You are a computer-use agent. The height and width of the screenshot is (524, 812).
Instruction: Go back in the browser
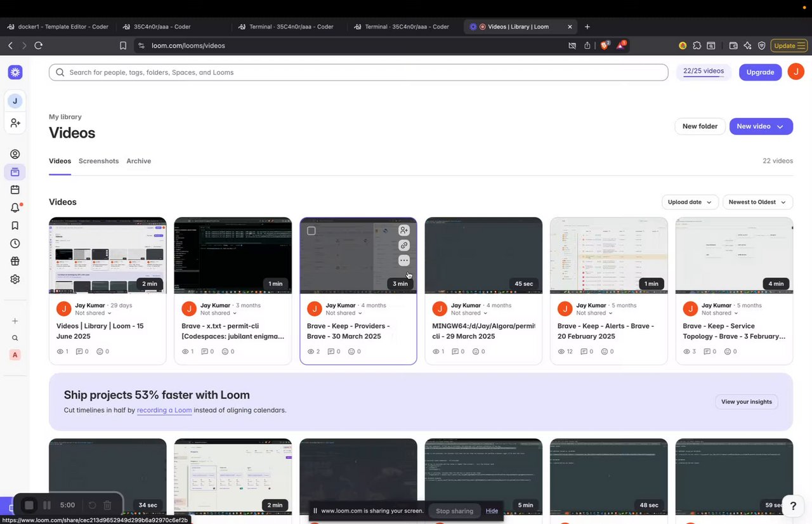click(x=10, y=46)
